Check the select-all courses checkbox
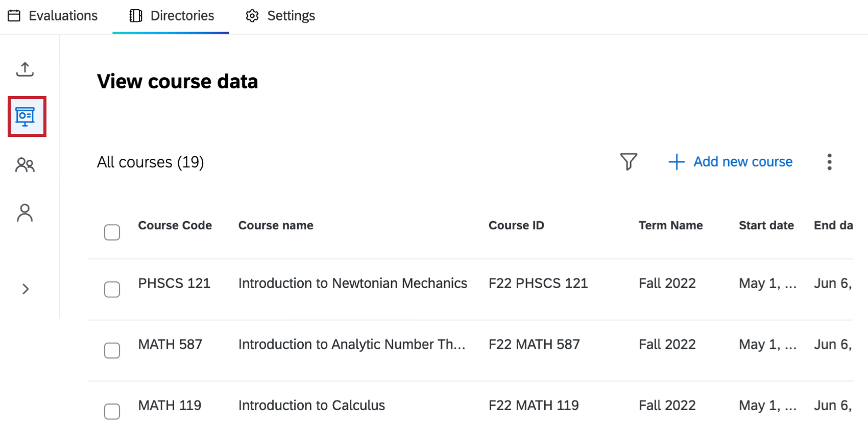This screenshot has width=868, height=430. (112, 232)
